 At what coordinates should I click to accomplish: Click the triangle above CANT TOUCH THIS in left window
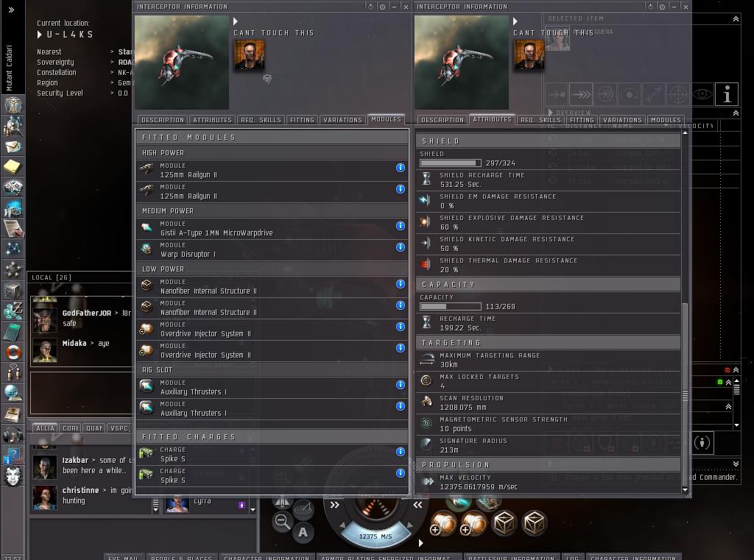(x=236, y=21)
